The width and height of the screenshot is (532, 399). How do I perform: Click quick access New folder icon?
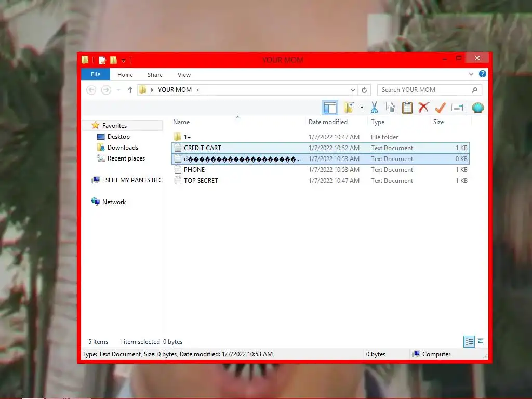113,60
